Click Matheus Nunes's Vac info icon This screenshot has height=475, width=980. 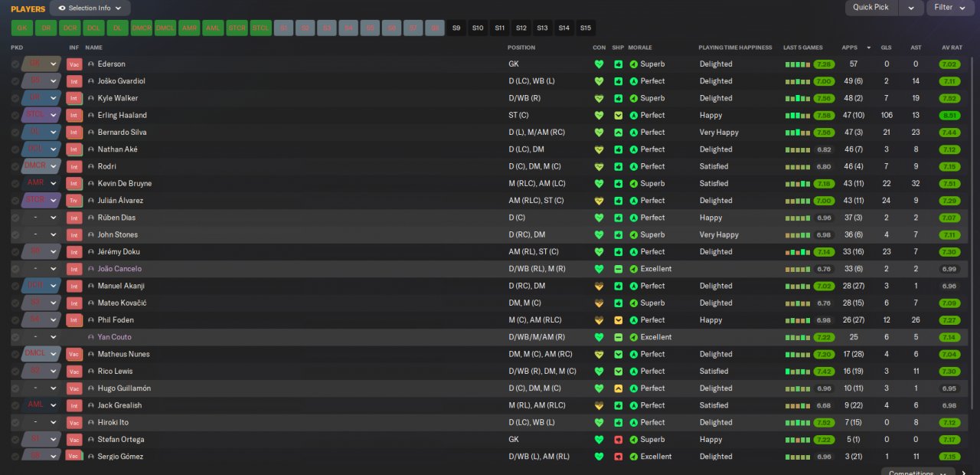pyautogui.click(x=74, y=355)
